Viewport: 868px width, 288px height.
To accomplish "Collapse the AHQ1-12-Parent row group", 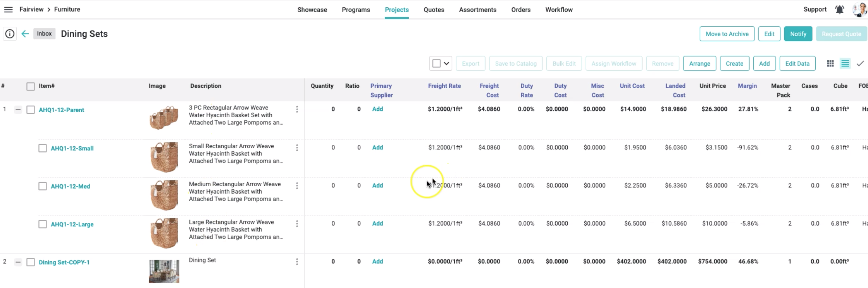I will coord(18,110).
